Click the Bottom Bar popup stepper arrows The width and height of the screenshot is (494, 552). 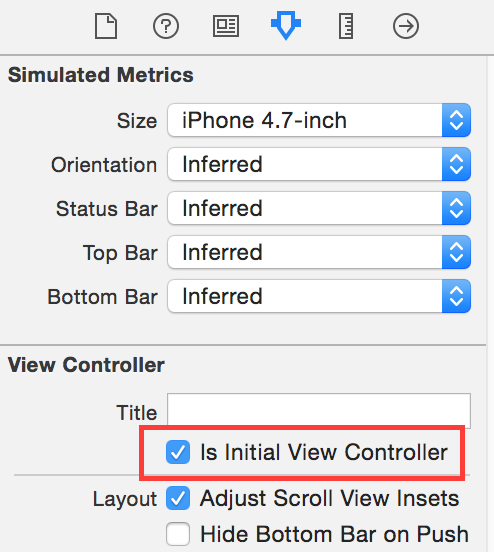[456, 296]
